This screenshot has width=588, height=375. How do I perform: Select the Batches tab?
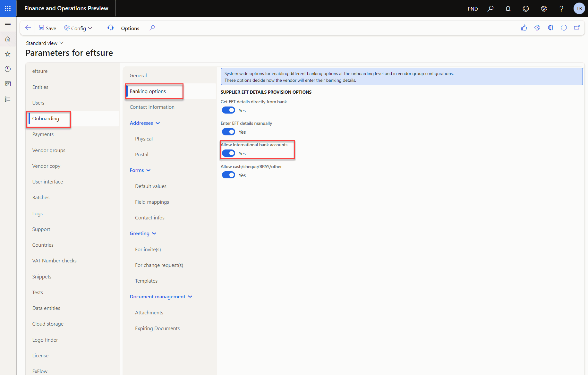point(72,198)
